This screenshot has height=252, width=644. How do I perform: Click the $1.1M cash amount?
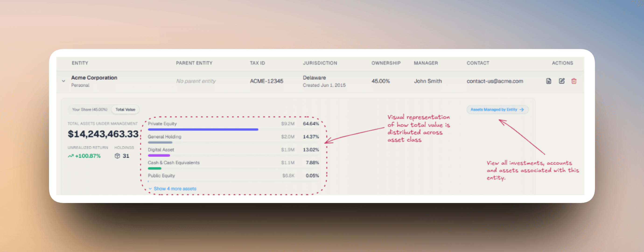click(x=288, y=163)
